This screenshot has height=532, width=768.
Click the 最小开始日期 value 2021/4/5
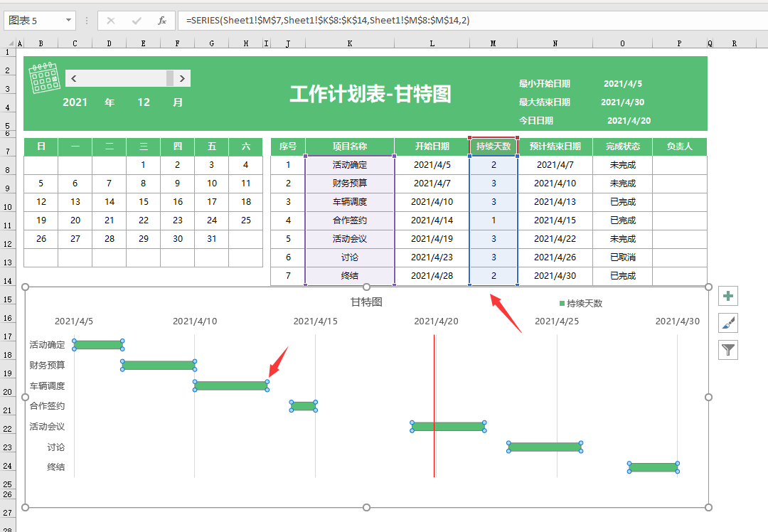(622, 84)
